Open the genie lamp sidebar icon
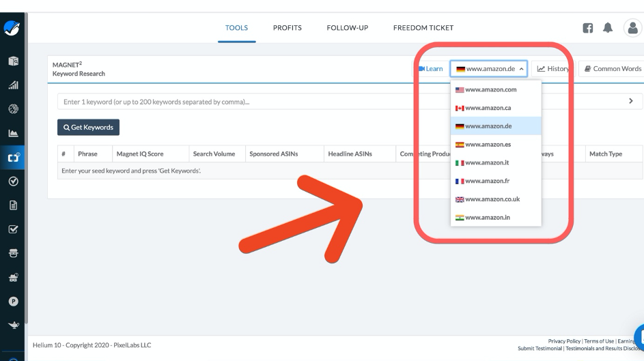 pyautogui.click(x=13, y=326)
